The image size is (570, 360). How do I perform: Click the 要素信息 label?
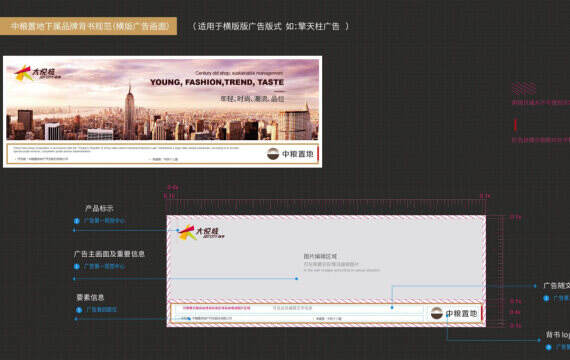point(90,297)
